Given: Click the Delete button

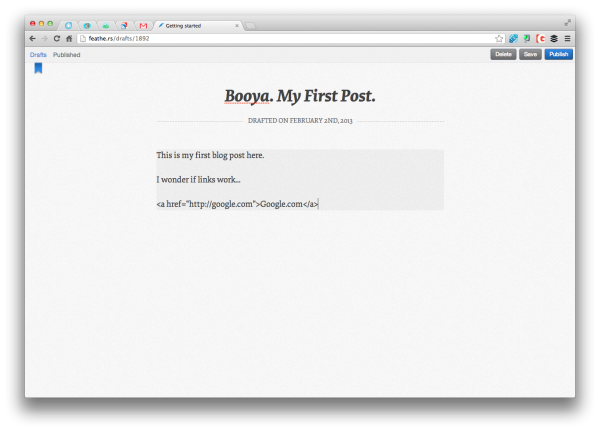Looking at the screenshot, I should 503,54.
